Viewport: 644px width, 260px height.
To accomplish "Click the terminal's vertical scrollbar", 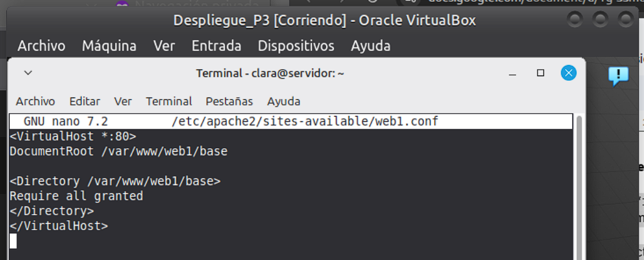I will (x=578, y=184).
